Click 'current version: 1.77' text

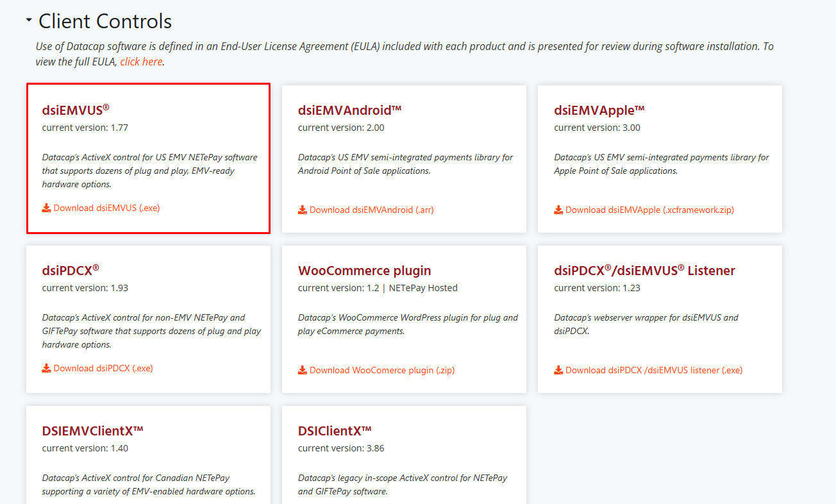coord(85,128)
